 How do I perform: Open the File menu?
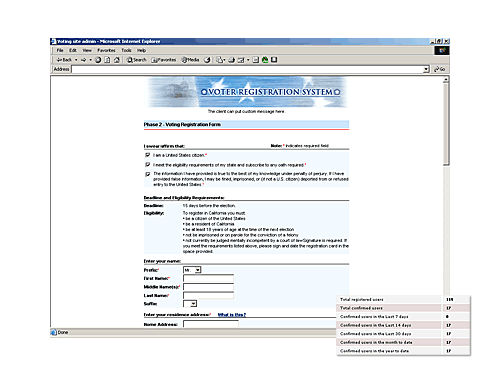pyautogui.click(x=60, y=50)
